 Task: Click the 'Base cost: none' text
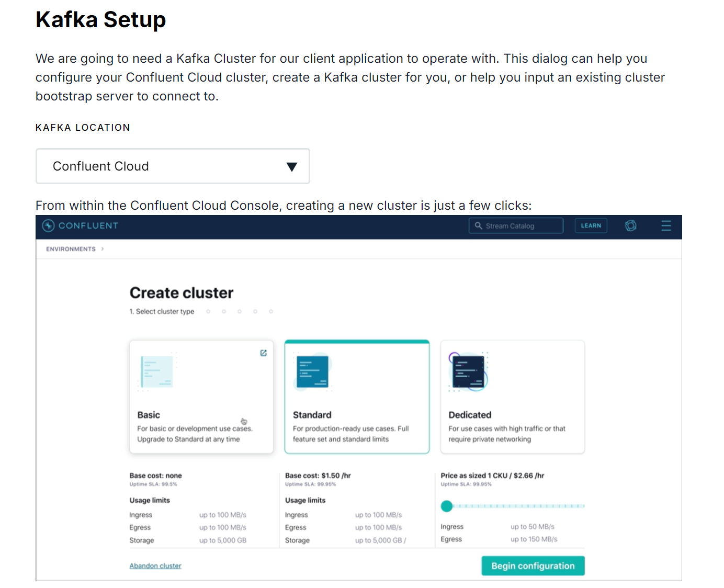click(x=156, y=476)
